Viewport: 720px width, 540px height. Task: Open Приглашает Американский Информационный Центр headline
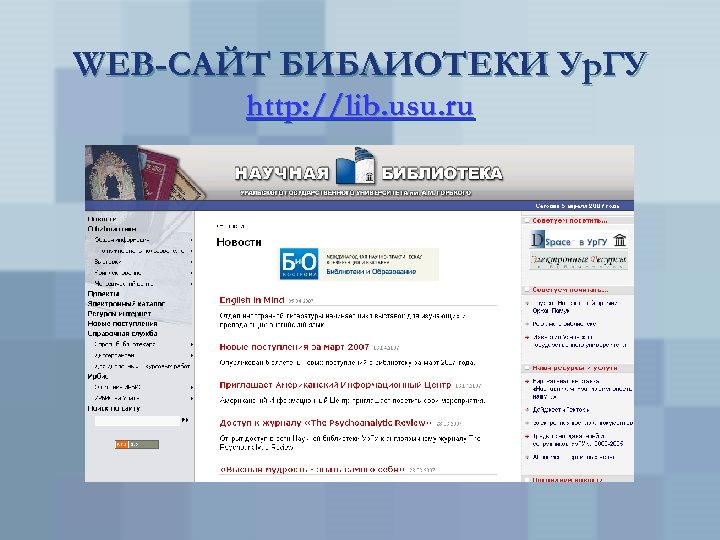click(335, 385)
